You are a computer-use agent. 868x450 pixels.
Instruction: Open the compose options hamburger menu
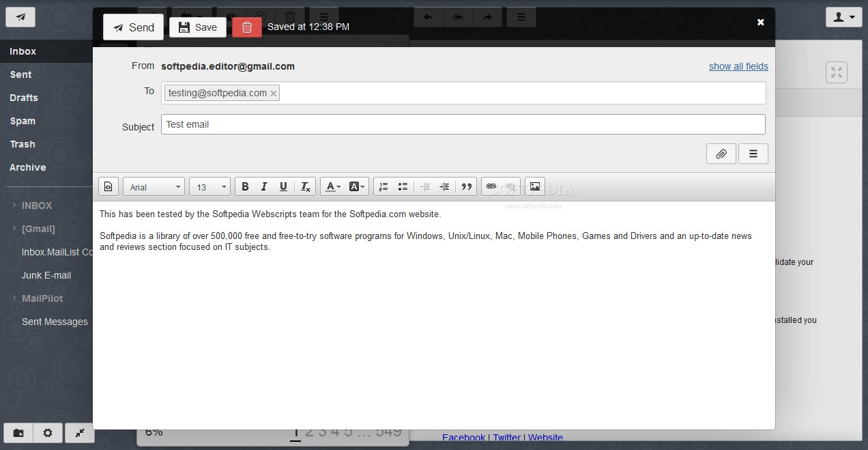[753, 154]
